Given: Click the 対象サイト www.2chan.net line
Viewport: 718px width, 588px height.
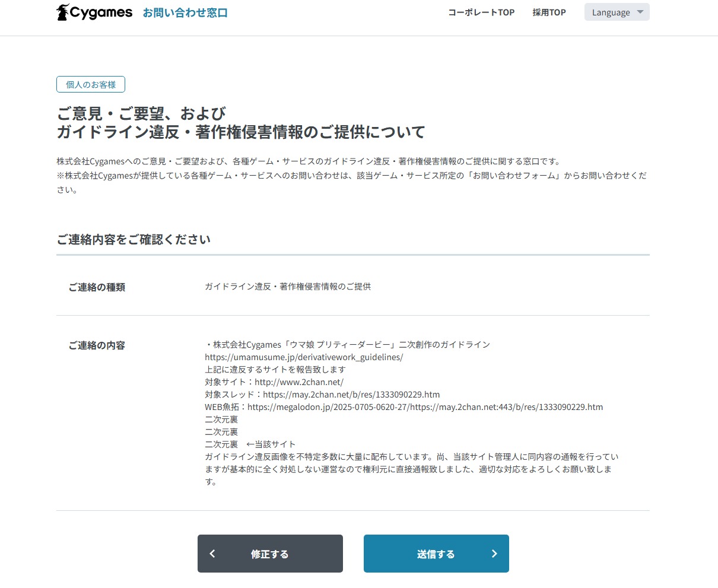Looking at the screenshot, I should pos(274,382).
